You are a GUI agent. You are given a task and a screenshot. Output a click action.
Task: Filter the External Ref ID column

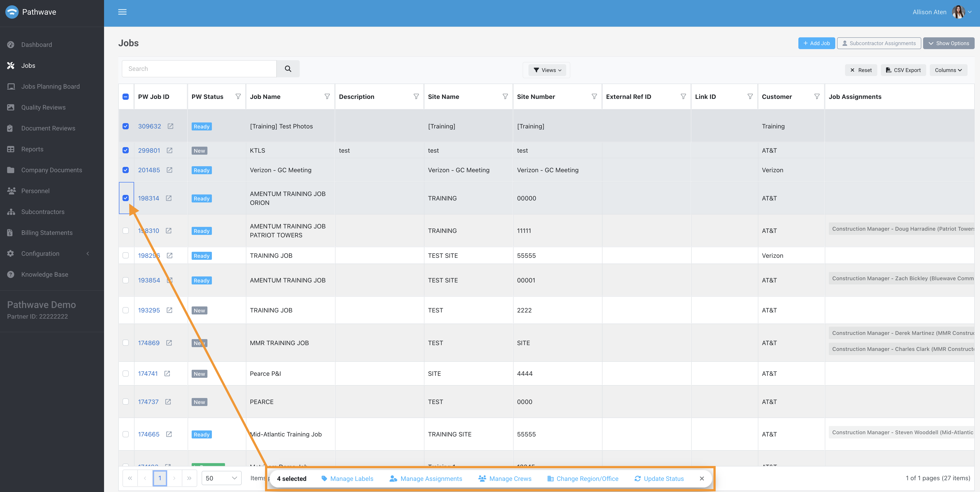coord(683,97)
